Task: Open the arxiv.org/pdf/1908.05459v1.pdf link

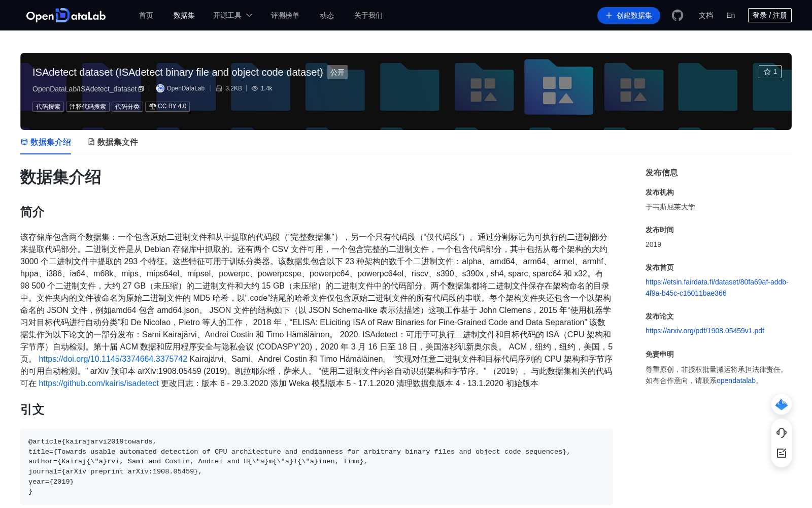Action: 705,331
